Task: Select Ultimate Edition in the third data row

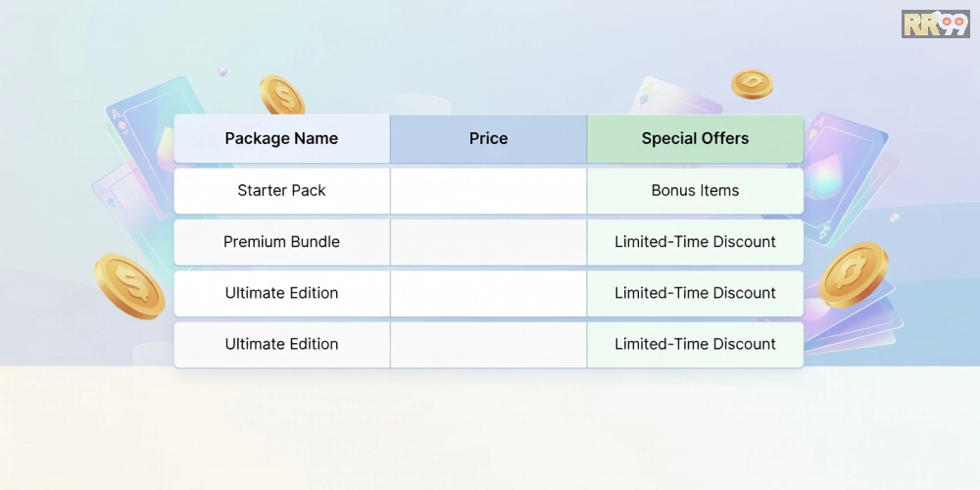Action: [281, 293]
